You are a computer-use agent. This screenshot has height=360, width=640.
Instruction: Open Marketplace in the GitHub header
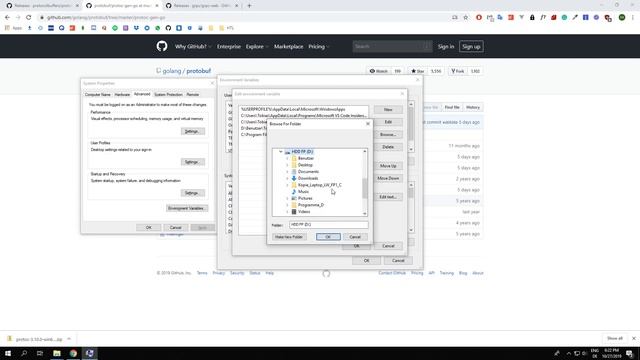(289, 47)
